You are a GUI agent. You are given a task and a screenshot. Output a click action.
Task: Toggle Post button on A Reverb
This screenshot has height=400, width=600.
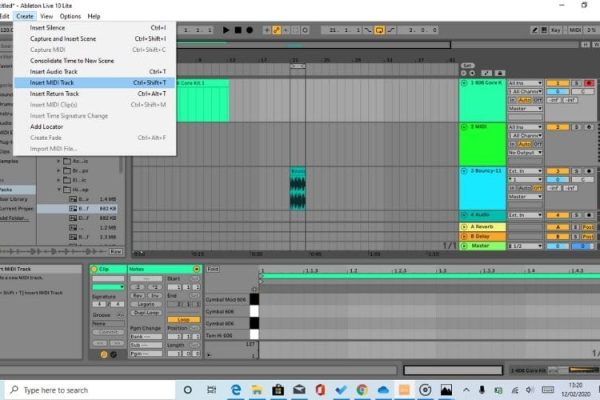588,227
